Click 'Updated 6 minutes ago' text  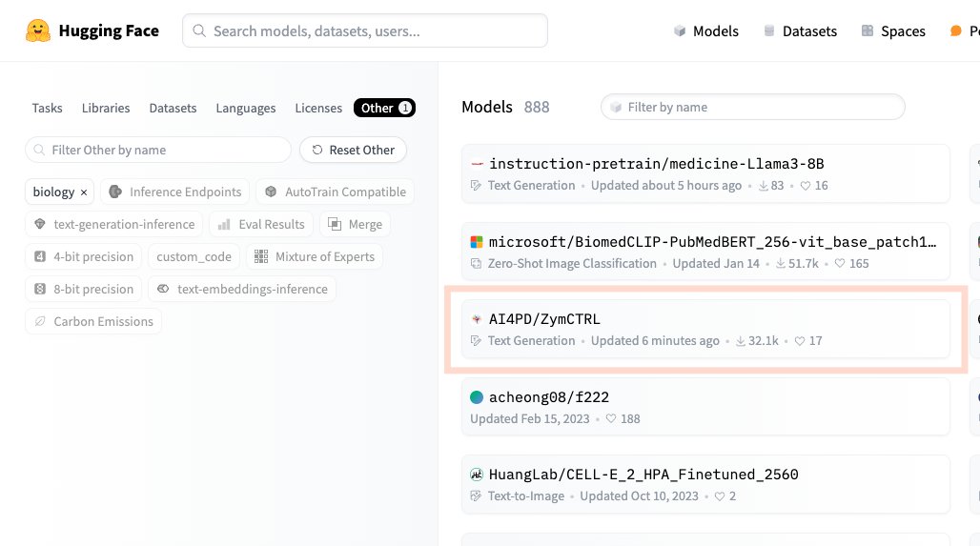coord(655,341)
